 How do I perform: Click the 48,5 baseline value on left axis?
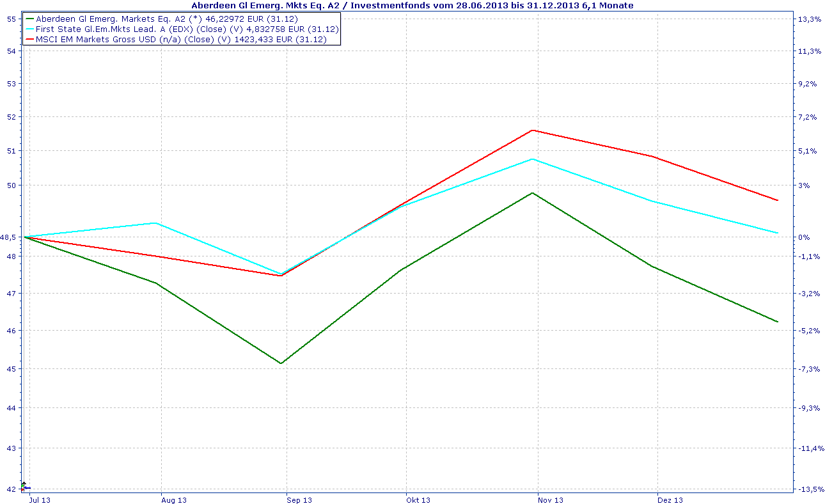[x=8, y=237]
